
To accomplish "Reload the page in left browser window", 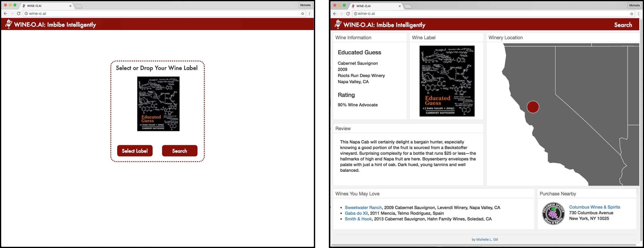I will pyautogui.click(x=18, y=13).
